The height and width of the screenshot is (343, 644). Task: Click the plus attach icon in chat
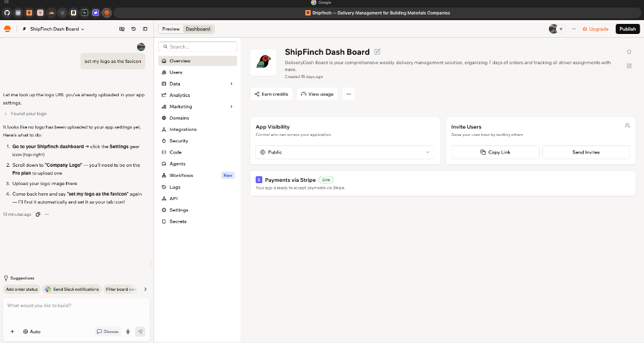[13, 332]
